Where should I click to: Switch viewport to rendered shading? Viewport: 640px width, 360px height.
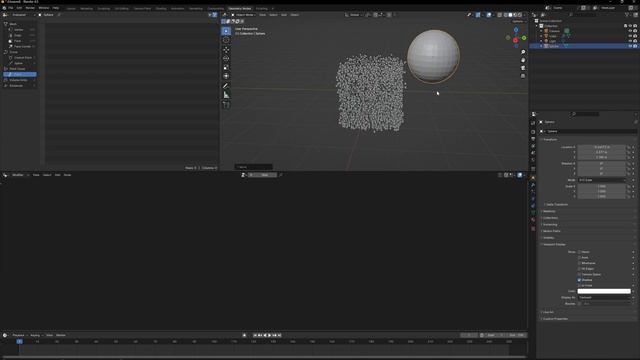point(520,15)
